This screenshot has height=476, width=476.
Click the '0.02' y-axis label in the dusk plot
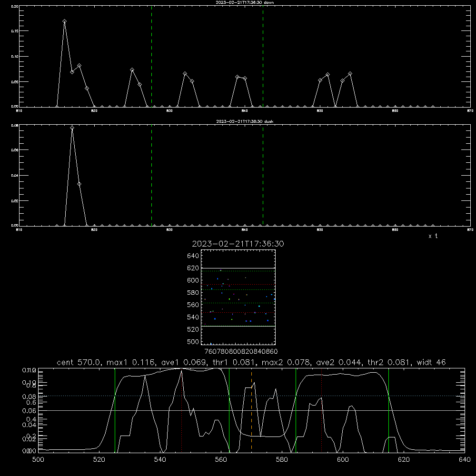[x=14, y=201]
